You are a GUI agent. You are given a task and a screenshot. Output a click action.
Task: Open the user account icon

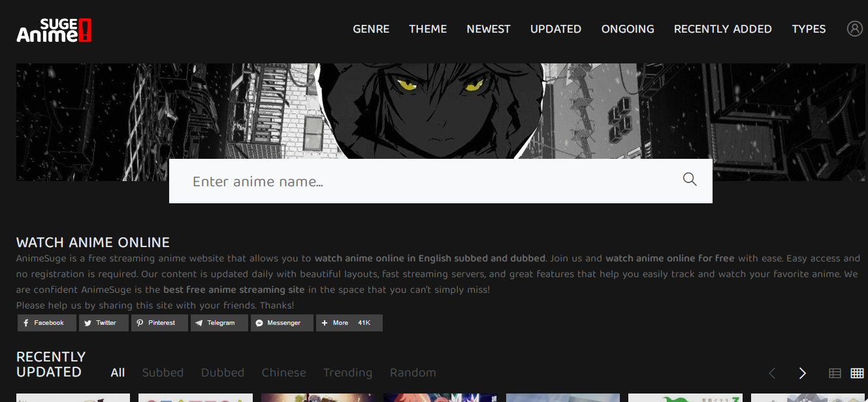855,29
